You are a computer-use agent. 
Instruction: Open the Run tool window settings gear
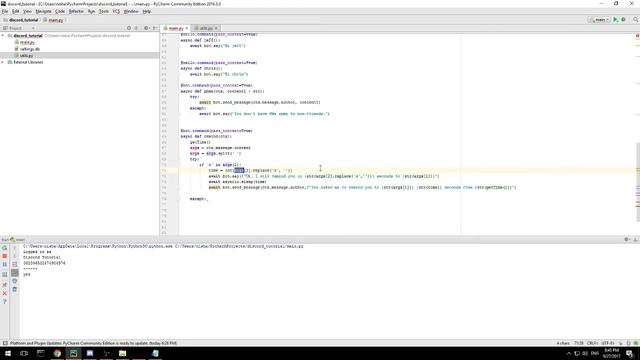[627, 240]
